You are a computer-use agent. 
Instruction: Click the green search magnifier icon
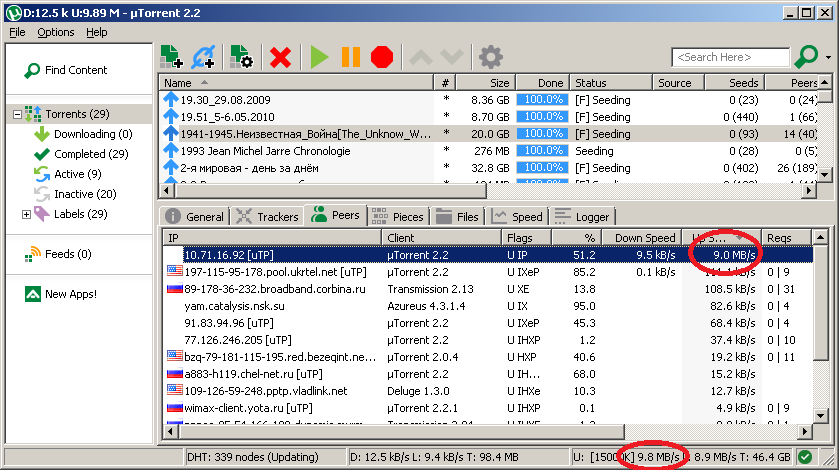[x=806, y=57]
